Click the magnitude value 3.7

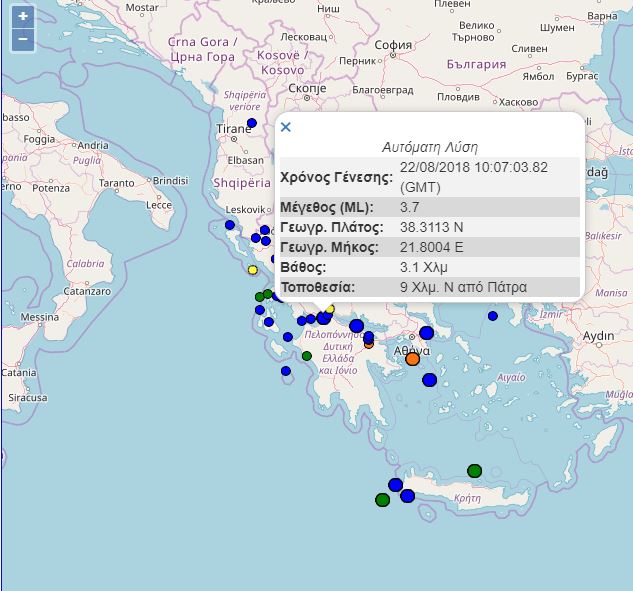point(409,207)
